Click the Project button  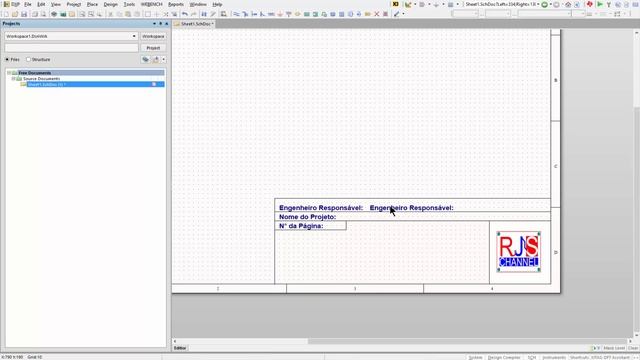tap(153, 48)
